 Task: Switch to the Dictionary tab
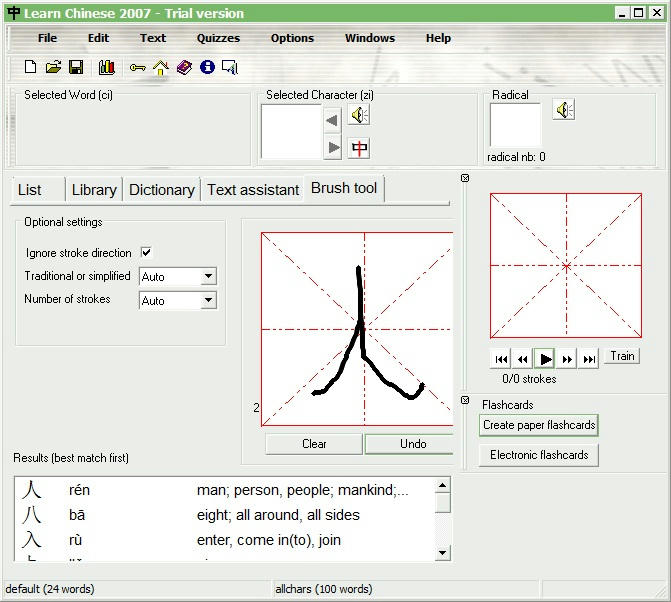point(162,190)
